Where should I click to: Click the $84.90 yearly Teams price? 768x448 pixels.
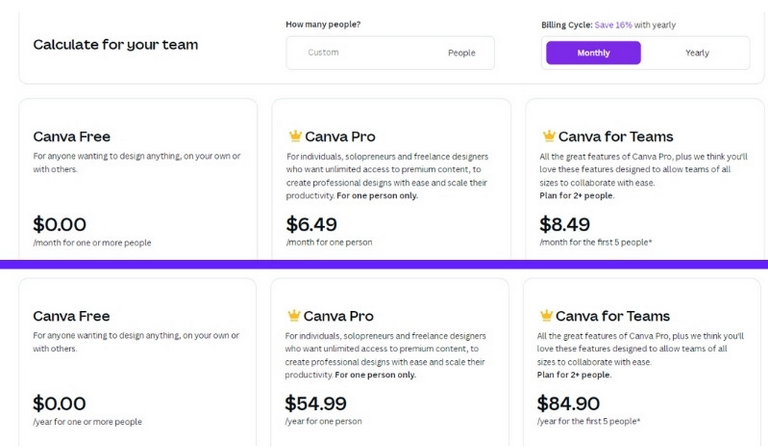tap(569, 404)
